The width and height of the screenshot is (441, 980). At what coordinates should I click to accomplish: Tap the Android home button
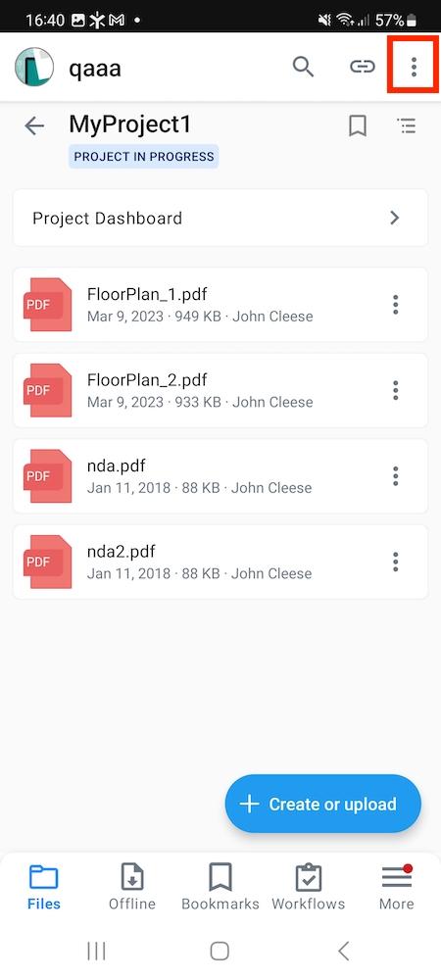tap(220, 952)
